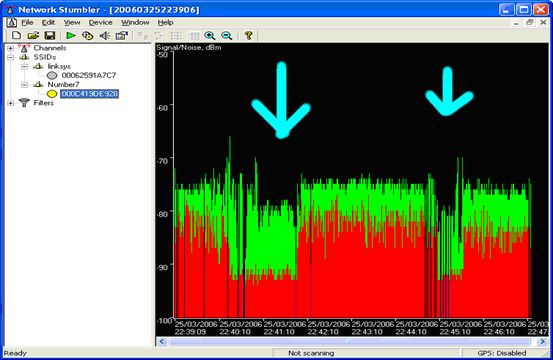
Task: Toggle the MIDI speaker icon
Action: click(x=105, y=35)
